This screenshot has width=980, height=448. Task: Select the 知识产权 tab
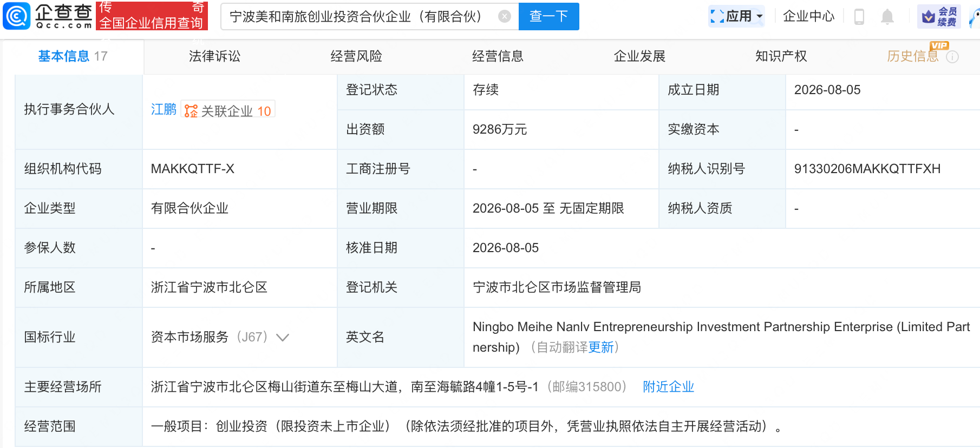(781, 56)
